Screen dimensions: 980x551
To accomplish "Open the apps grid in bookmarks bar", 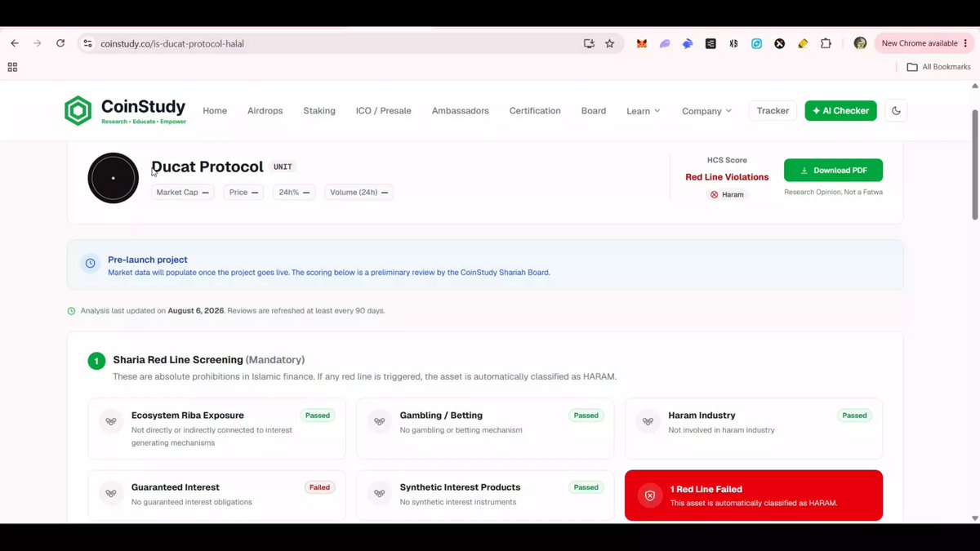I will [12, 67].
